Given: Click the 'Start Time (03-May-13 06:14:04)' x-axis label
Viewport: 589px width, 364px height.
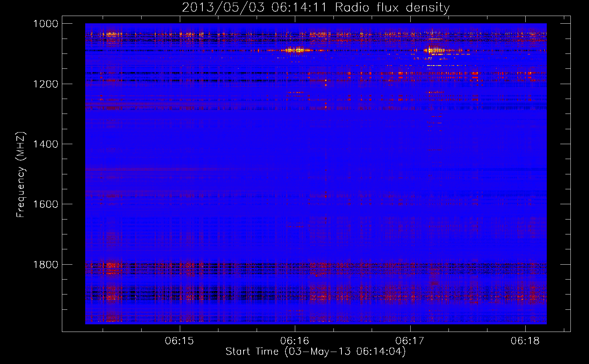Looking at the screenshot, I should tap(315, 352).
